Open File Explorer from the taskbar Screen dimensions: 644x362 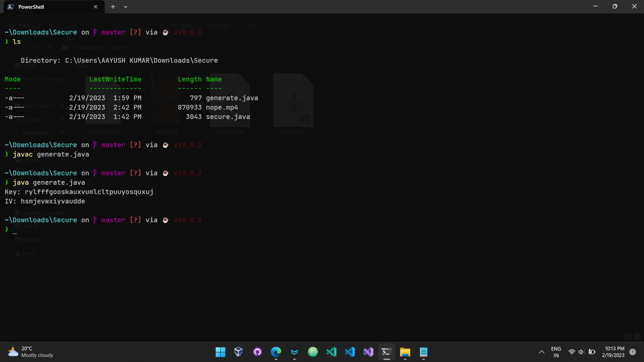point(405,352)
